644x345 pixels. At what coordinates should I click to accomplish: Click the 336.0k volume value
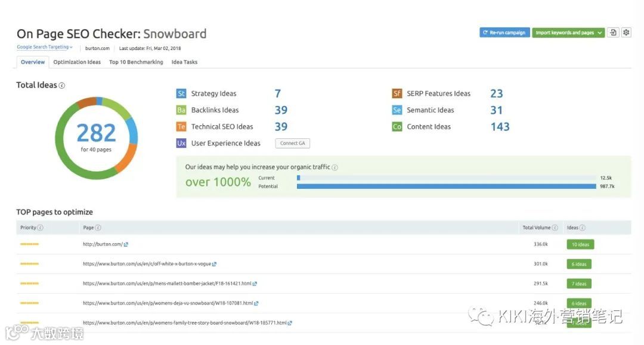pyautogui.click(x=540, y=244)
